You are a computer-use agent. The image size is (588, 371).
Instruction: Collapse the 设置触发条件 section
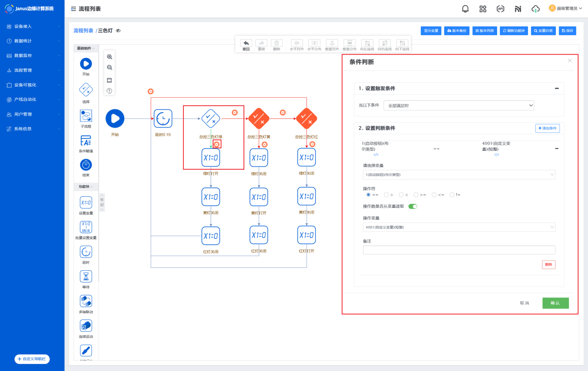point(556,88)
